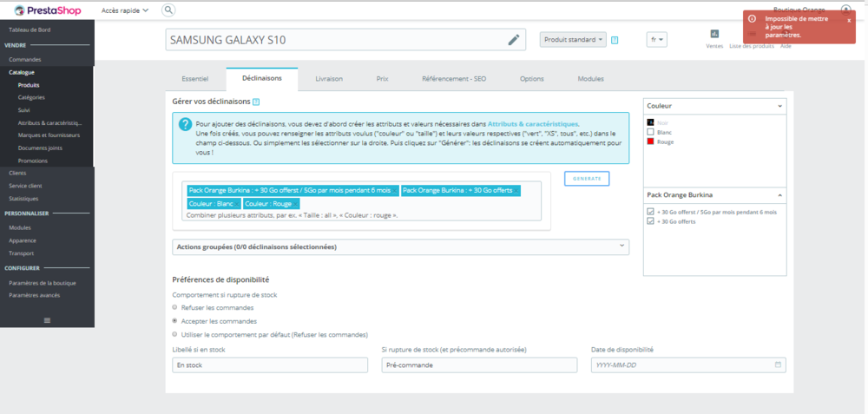Switch to the Options tab
This screenshot has width=868, height=414.
click(x=531, y=79)
